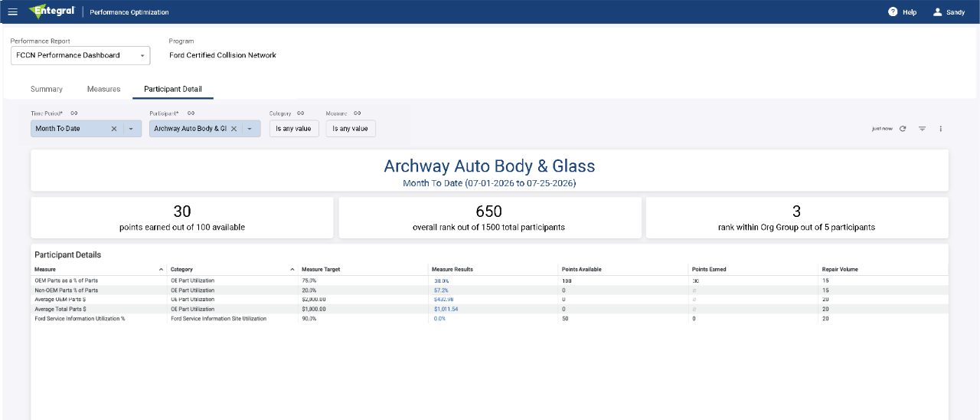Expand the Participant dropdown arrow
Screen dimensions: 980x420
[250, 129]
